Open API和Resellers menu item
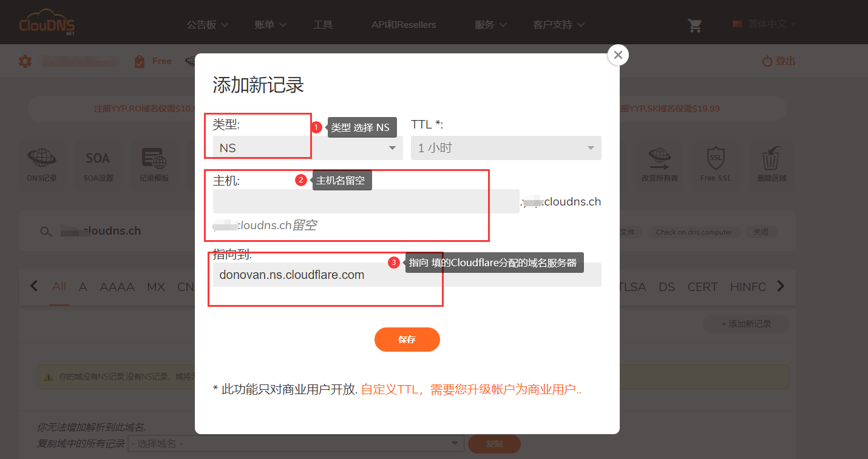 click(404, 25)
